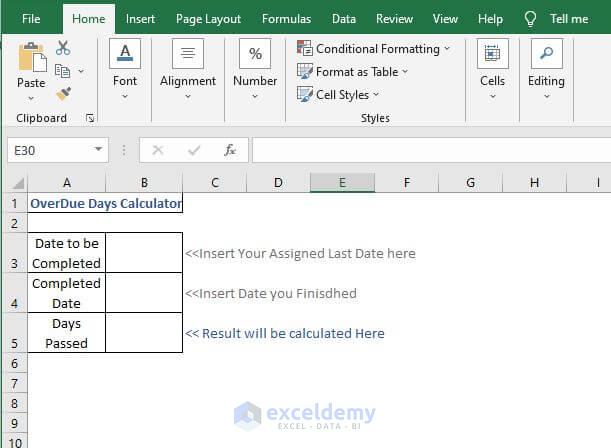Select empty cell B4 for completed date

coord(144,293)
